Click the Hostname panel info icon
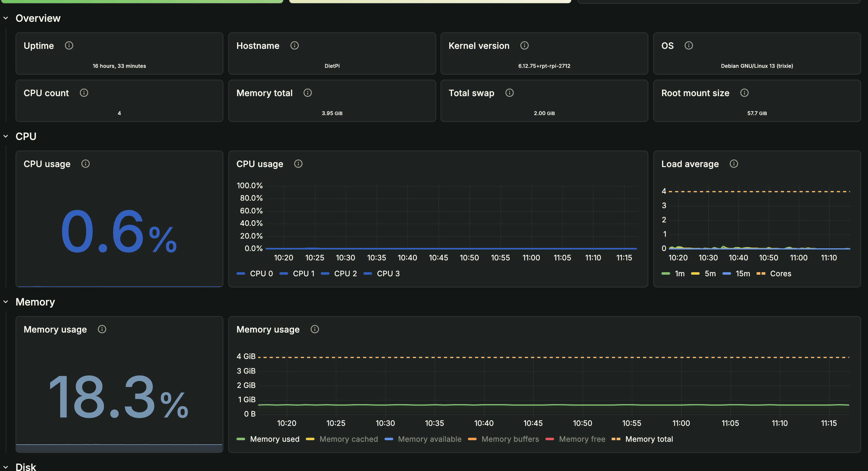 [295, 45]
